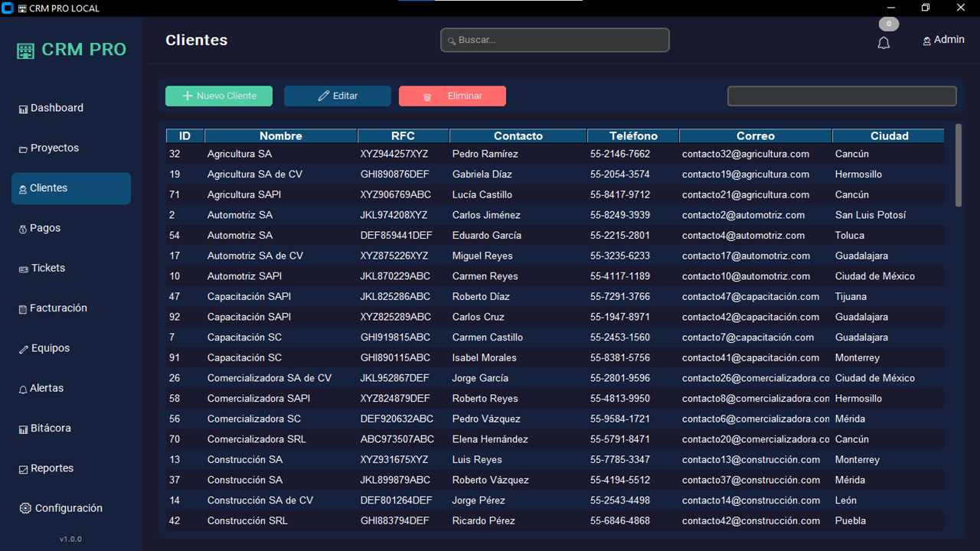Click the ID column header

(185, 135)
